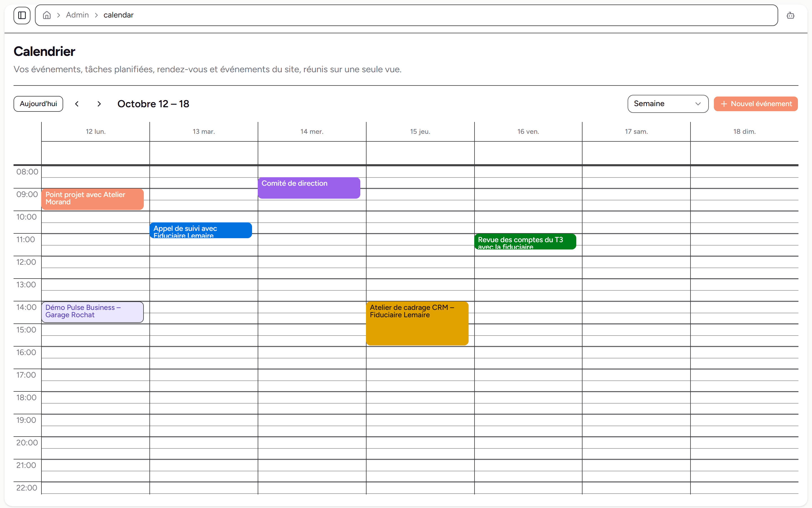Select the 16 ven. day header

tap(528, 132)
